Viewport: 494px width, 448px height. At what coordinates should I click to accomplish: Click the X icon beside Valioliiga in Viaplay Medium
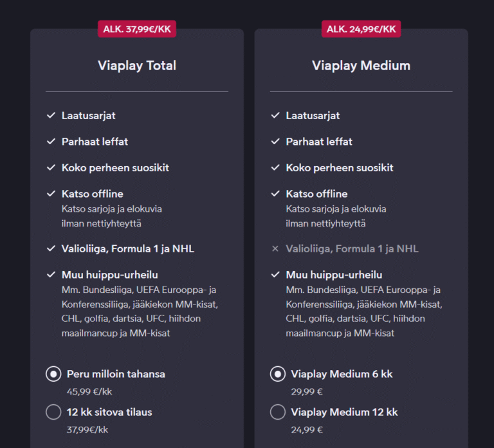click(x=275, y=248)
